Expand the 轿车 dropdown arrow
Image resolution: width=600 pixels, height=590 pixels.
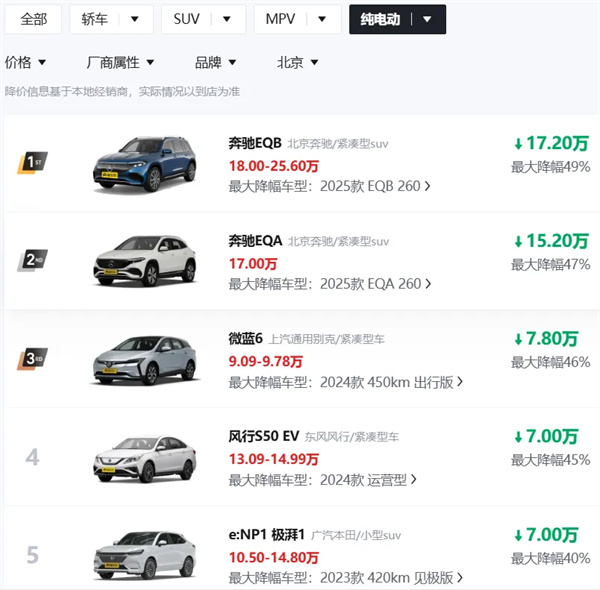135,19
